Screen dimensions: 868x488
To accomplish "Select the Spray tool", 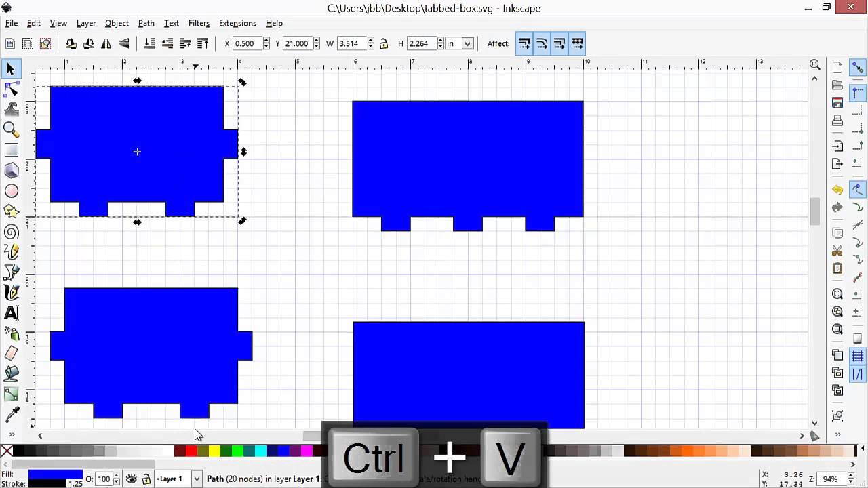I will [x=11, y=333].
